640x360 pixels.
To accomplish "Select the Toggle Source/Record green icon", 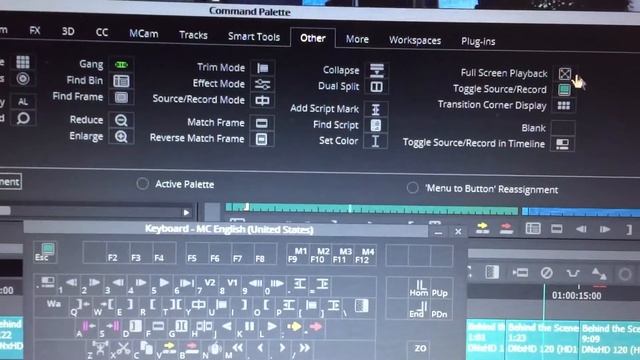I will [564, 89].
